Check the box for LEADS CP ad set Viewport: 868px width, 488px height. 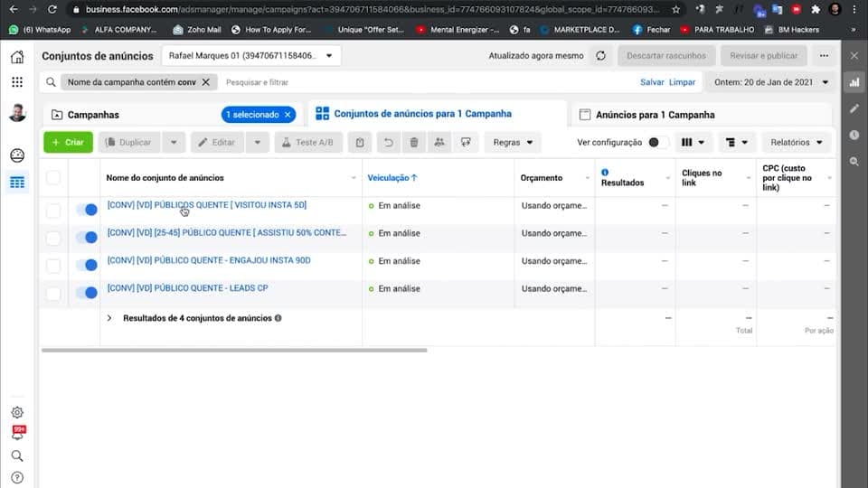point(53,293)
